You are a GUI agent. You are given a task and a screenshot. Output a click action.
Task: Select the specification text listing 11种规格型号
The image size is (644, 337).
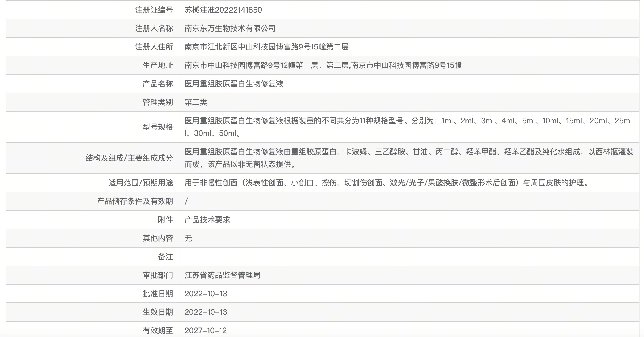[x=407, y=127]
